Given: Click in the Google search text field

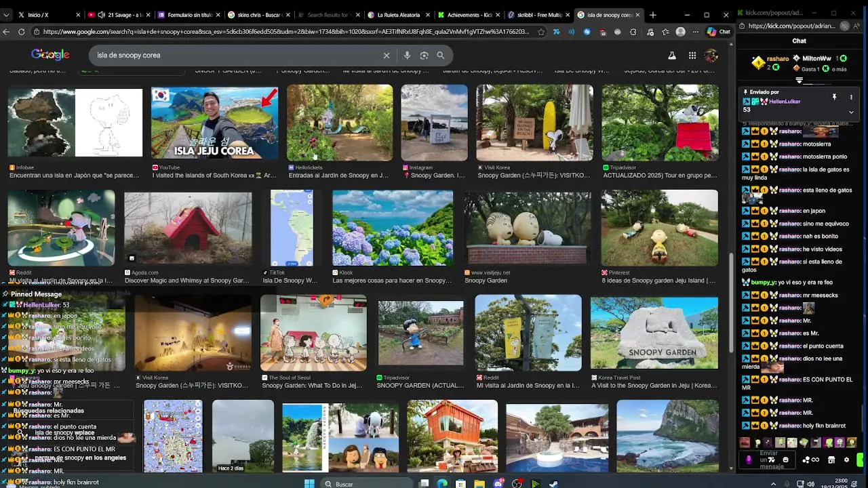Looking at the screenshot, I should click(237, 56).
